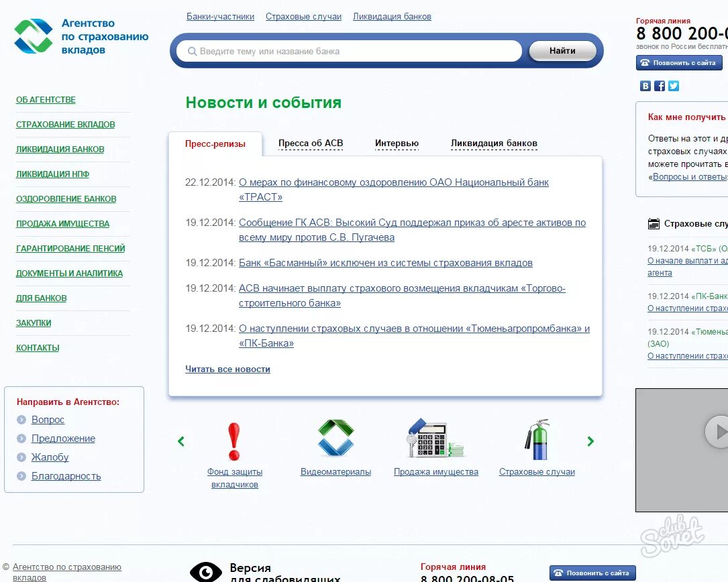Screen dimensions: 728x582
Task: Open the Twitter social icon
Action: tap(674, 86)
